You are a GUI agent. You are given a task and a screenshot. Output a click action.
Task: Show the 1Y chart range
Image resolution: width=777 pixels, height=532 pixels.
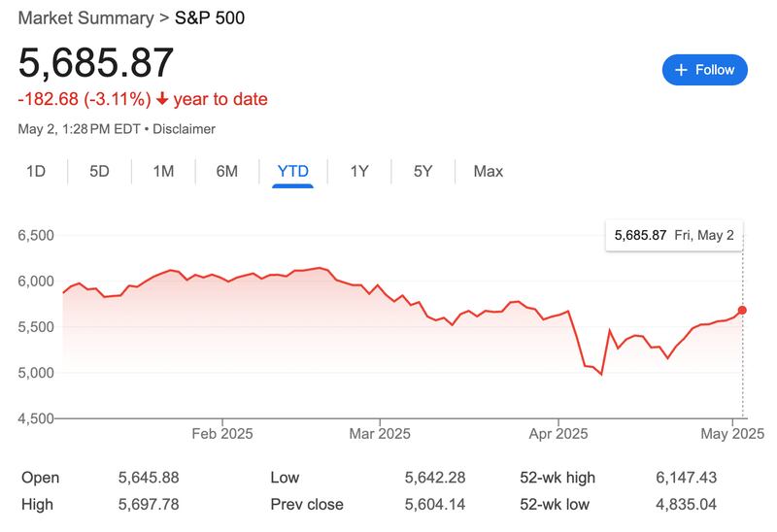click(x=359, y=172)
